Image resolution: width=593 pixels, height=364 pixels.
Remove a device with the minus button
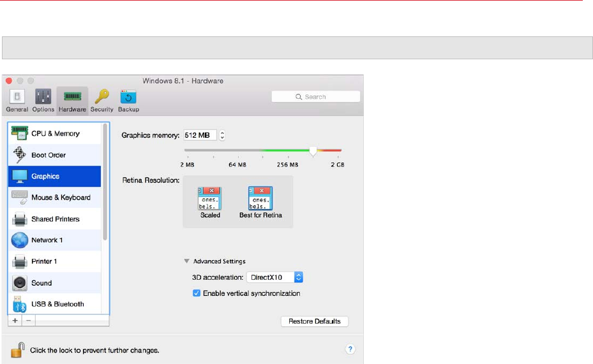[28, 321]
